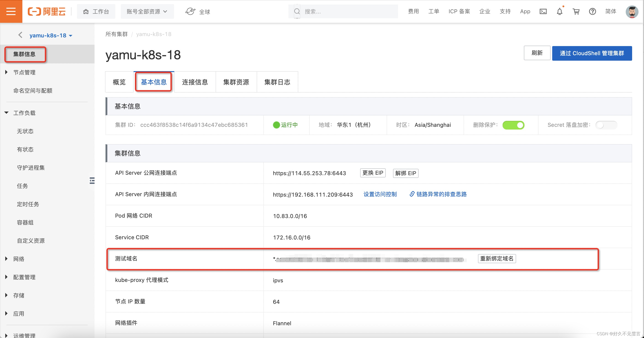The height and width of the screenshot is (338, 644).
Task: Open the 企业 menu
Action: click(x=485, y=11)
